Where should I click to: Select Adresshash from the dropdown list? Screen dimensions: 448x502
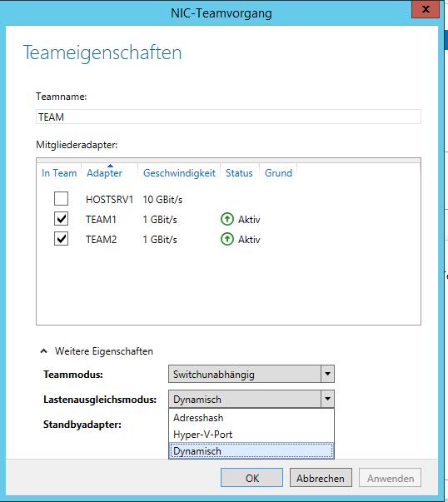click(251, 418)
